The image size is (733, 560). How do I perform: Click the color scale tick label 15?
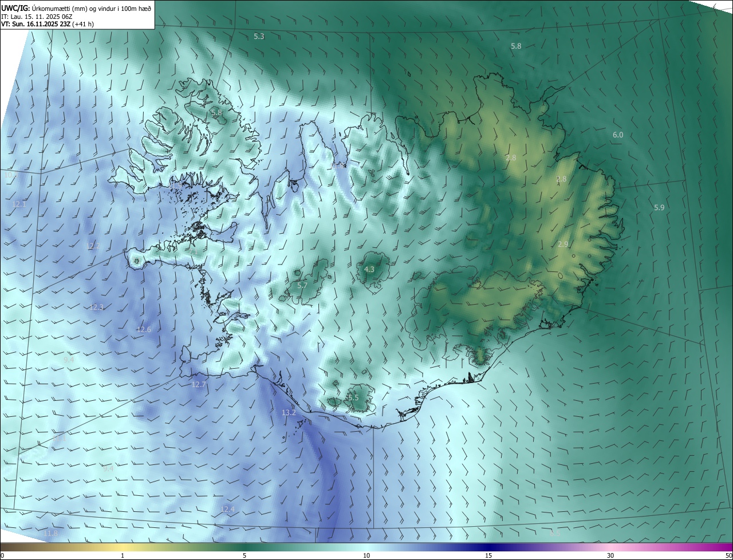[x=488, y=555]
